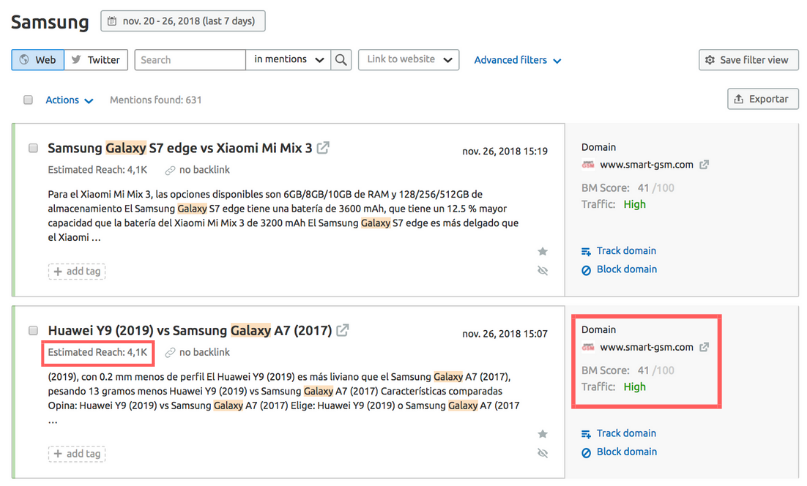Add tag to the Huawei Y9 mention

pos(77,454)
